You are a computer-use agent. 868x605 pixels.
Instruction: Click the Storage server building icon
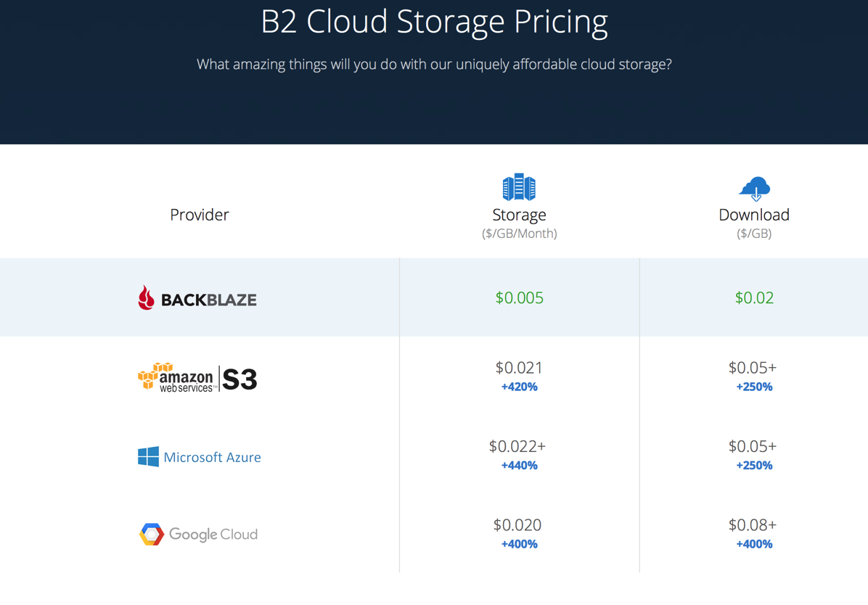519,187
